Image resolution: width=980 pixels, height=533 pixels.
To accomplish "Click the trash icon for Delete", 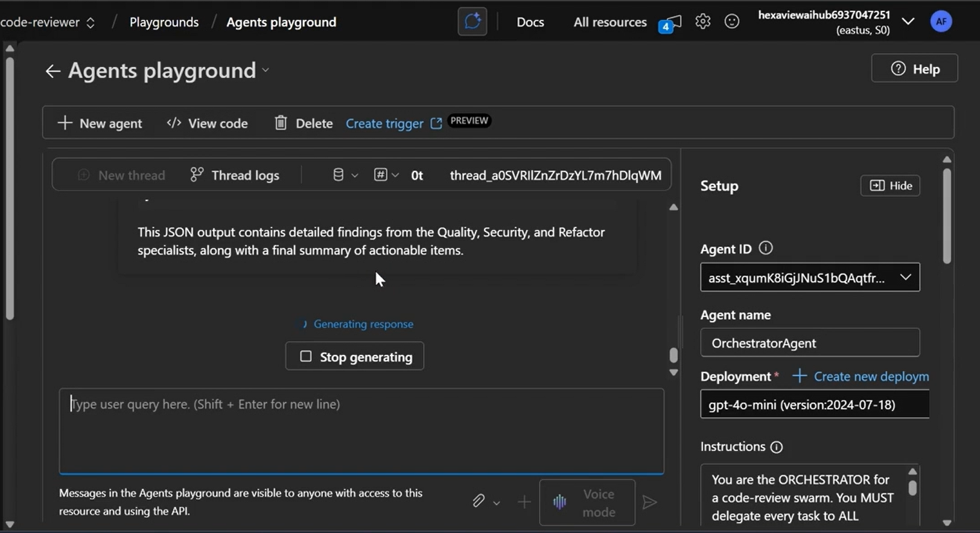I will coord(281,123).
